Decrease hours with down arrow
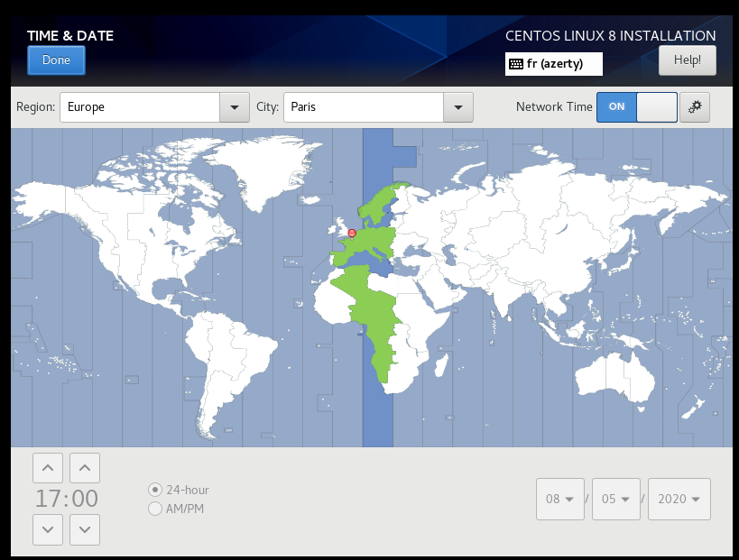The width and height of the screenshot is (739, 560). pos(48,529)
